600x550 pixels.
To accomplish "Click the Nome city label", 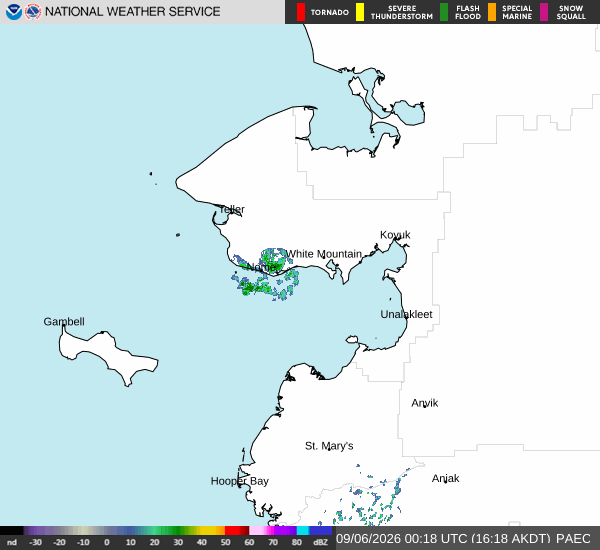I will tap(263, 267).
